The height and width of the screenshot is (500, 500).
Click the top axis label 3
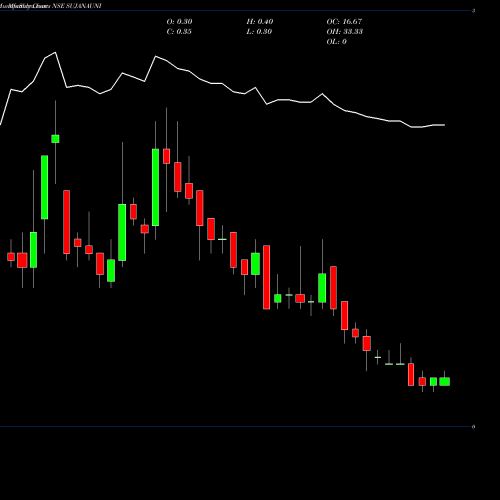point(473,11)
